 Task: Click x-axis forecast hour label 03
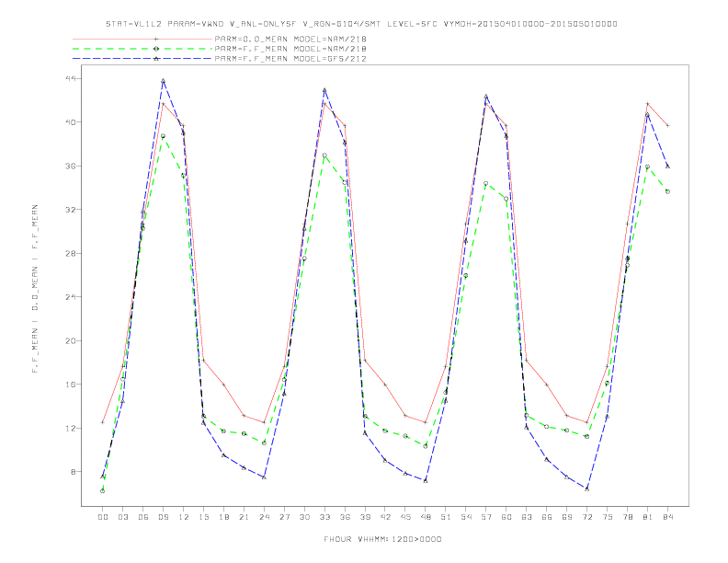pos(122,517)
